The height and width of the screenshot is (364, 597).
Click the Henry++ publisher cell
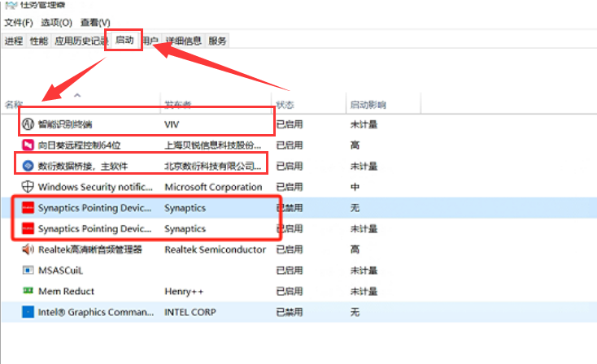[184, 292]
